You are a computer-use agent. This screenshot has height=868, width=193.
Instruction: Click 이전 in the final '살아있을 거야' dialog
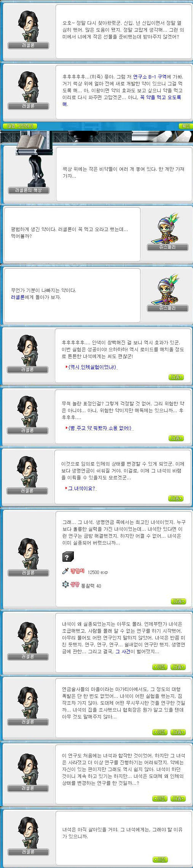pyautogui.click(x=160, y=860)
